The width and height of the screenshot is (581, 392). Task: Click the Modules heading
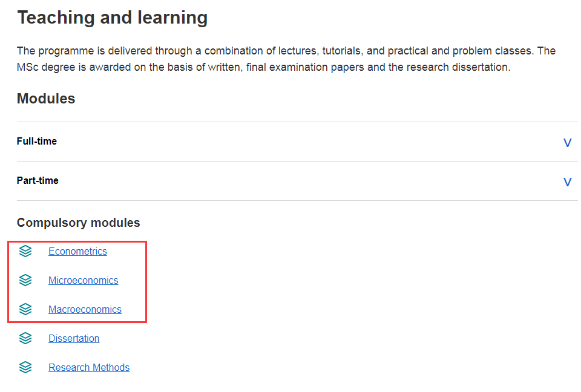[x=46, y=99]
